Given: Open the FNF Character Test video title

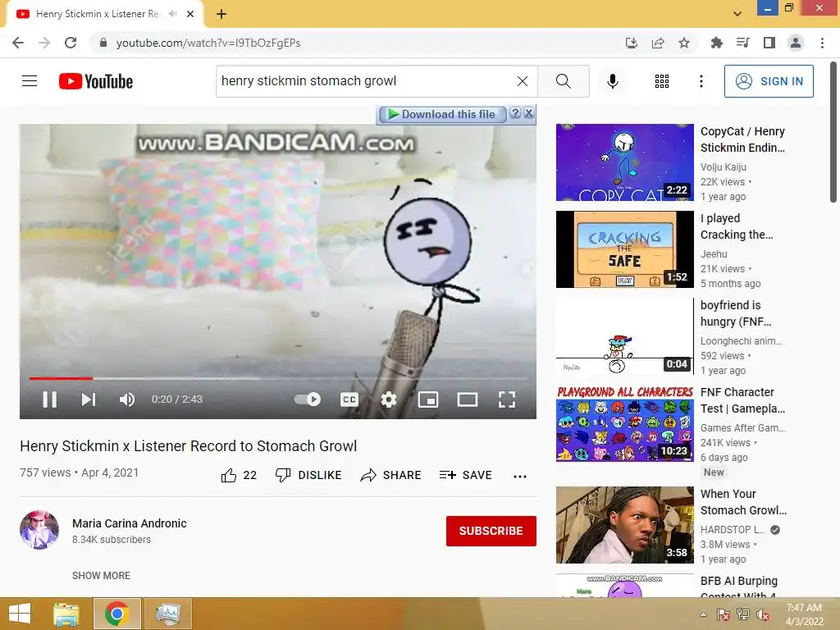Looking at the screenshot, I should (x=742, y=400).
